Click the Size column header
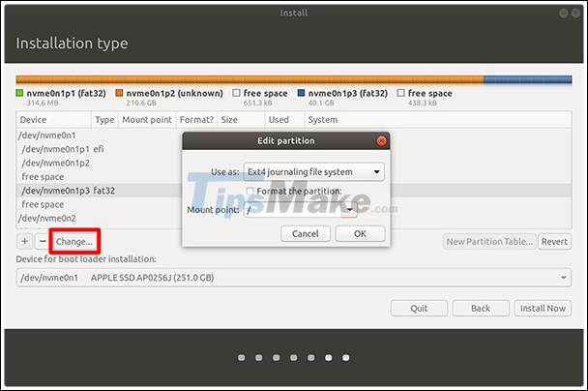Viewport: 588px width, 391px height. coord(241,120)
